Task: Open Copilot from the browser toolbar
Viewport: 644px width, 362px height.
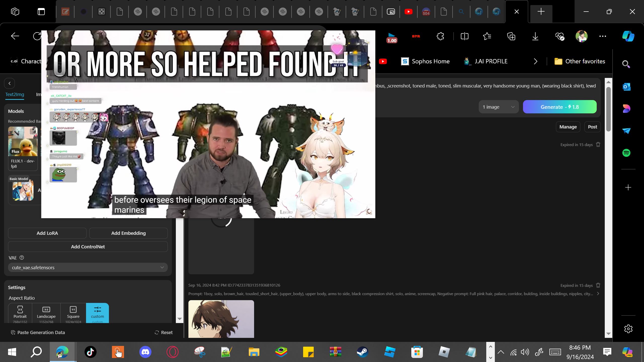Action: coord(628,36)
